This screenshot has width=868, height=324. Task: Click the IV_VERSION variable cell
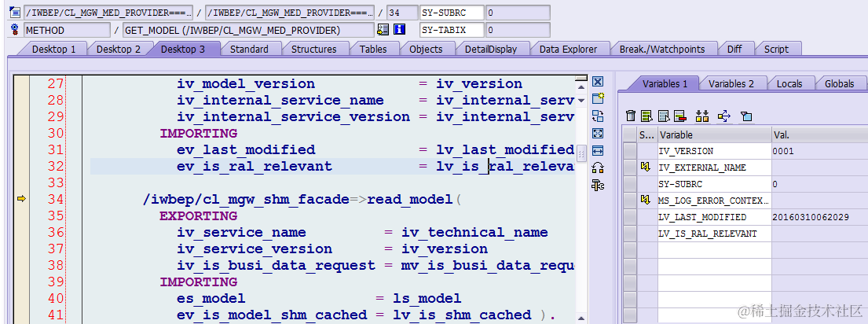(x=714, y=151)
